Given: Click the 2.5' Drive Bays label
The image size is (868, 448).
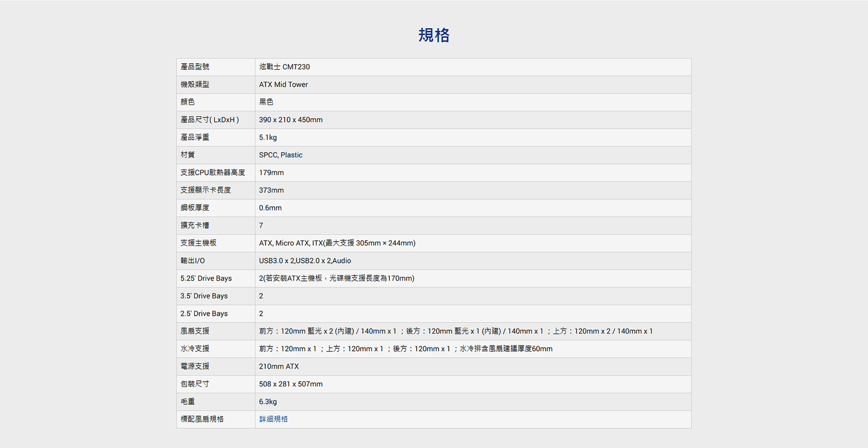Looking at the screenshot, I should click(204, 314).
